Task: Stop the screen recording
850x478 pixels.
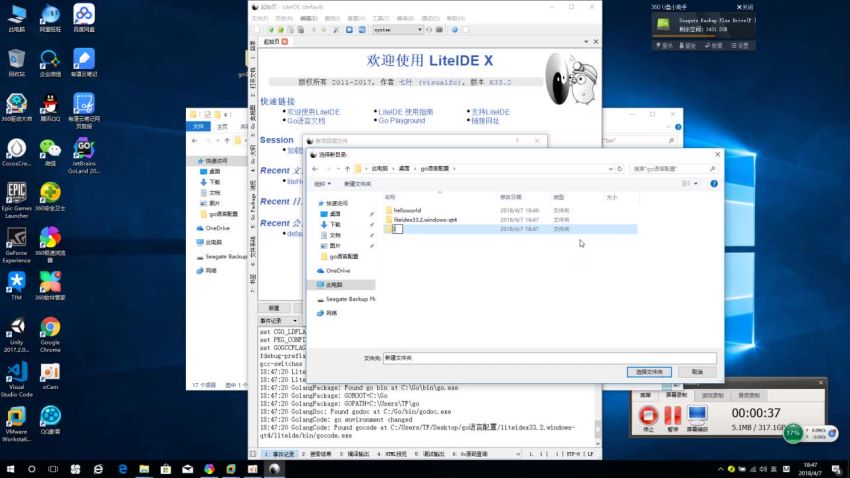Action: tap(648, 416)
